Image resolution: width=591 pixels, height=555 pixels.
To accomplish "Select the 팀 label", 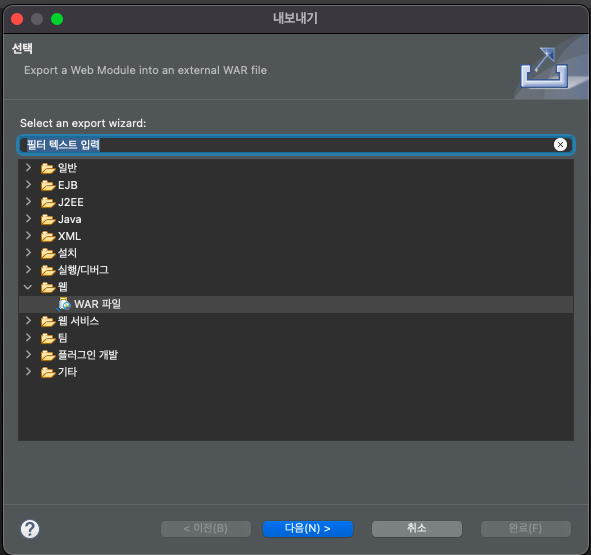I will [63, 338].
